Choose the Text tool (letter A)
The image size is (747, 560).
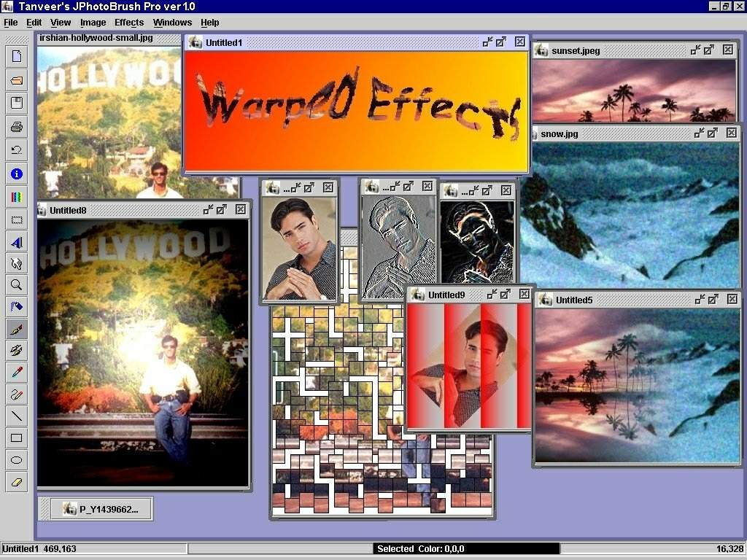pos(17,243)
